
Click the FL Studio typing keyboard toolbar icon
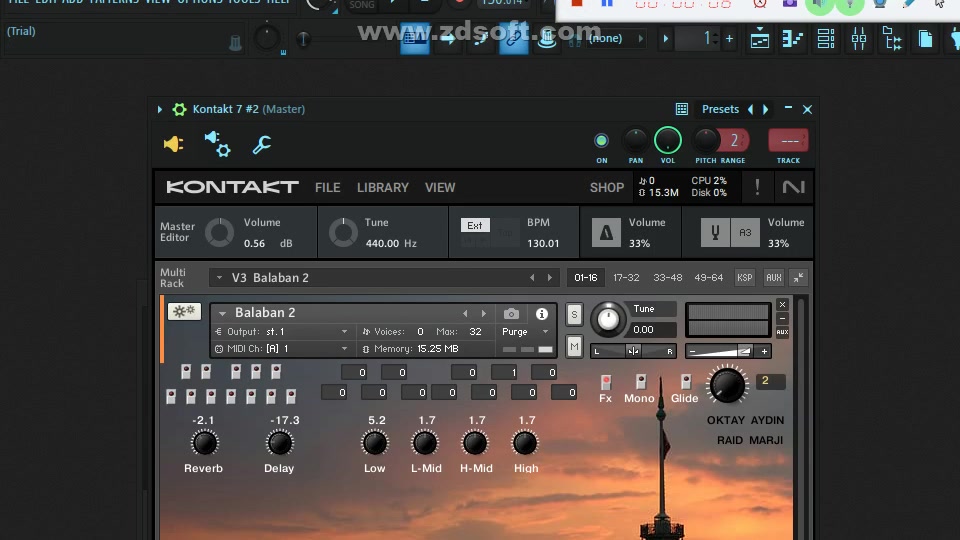point(414,38)
